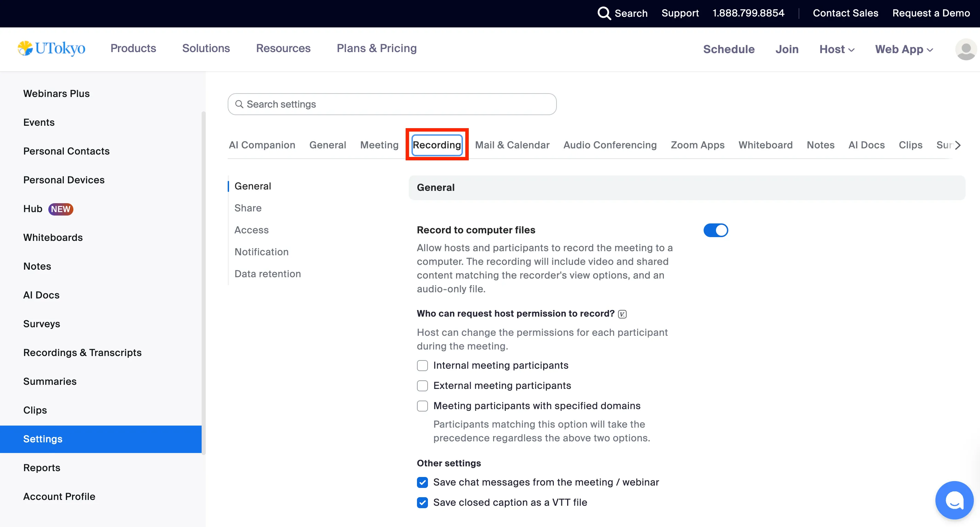Click the magnifier icon in Search settings

pos(239,104)
